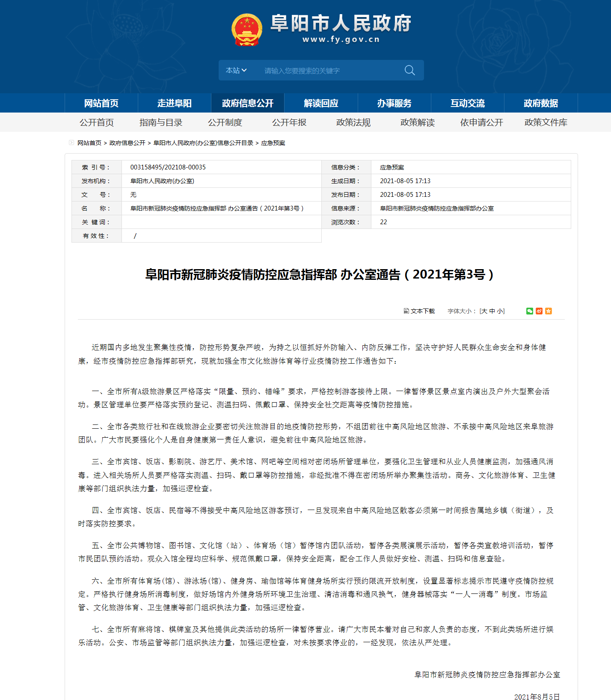Click the 发布日期 value 2021-08-05 17:13

(405, 195)
